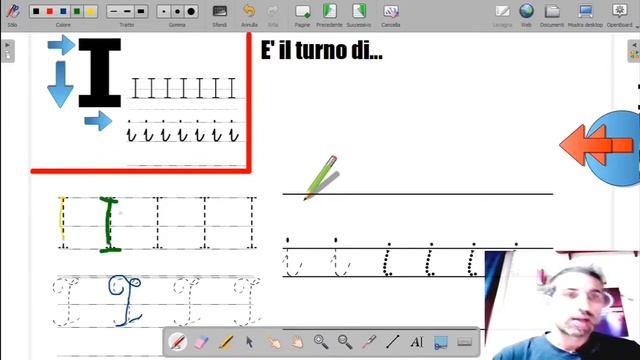
Task: Expand the right library panel tab
Action: [634, 51]
